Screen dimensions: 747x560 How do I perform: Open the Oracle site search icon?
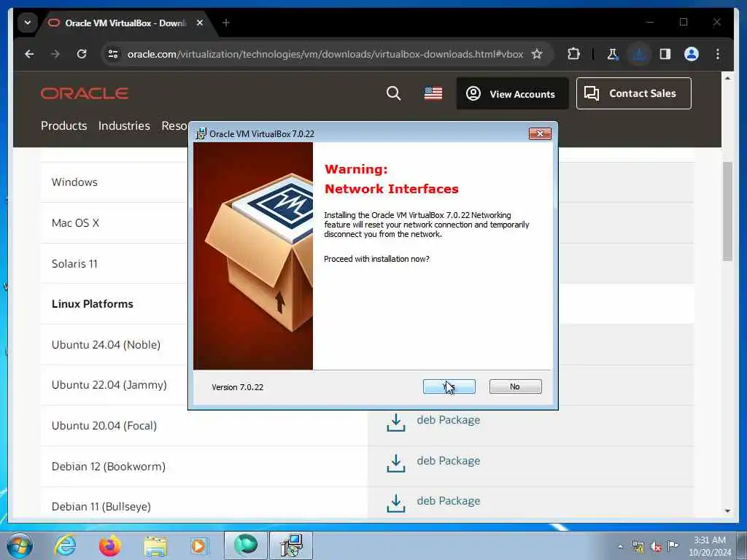click(x=393, y=93)
